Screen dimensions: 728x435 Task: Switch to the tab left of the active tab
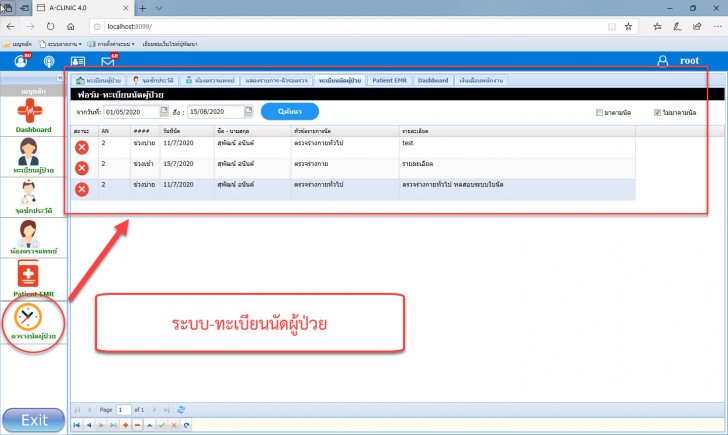click(x=276, y=80)
